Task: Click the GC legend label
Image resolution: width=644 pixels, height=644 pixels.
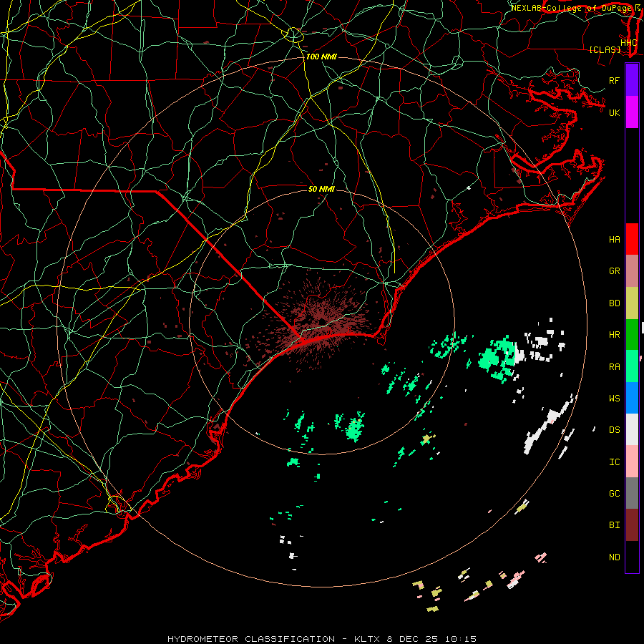Action: pos(615,494)
